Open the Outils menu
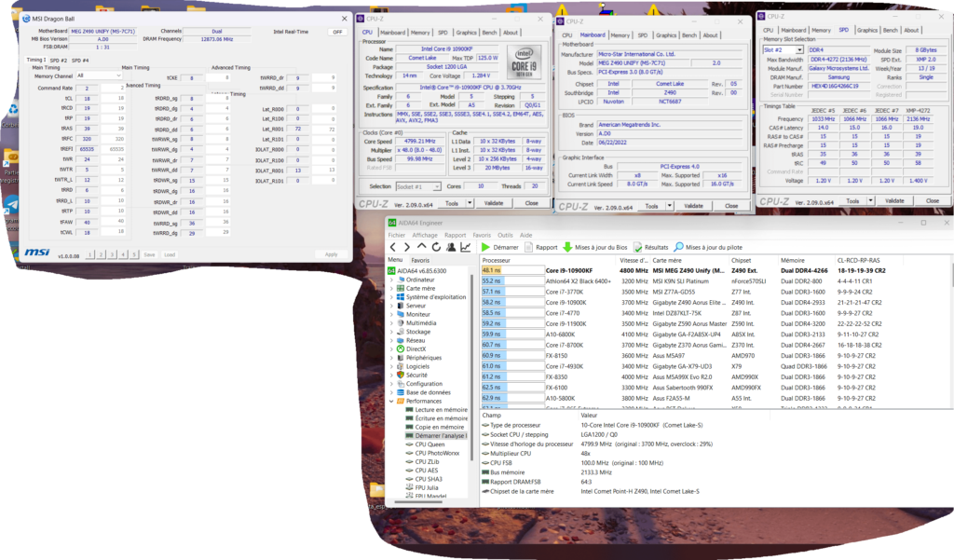The width and height of the screenshot is (954, 560). click(x=505, y=235)
